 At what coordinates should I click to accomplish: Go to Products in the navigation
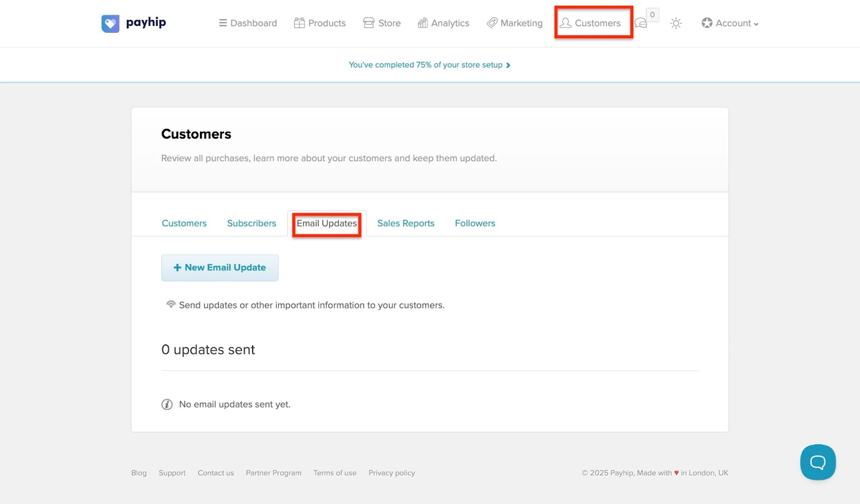pos(320,23)
